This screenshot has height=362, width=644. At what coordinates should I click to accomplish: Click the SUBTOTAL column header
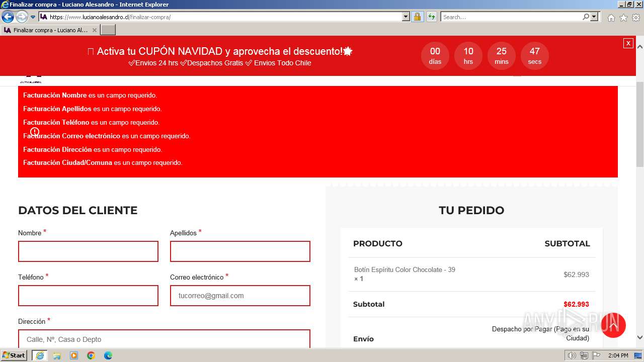567,243
